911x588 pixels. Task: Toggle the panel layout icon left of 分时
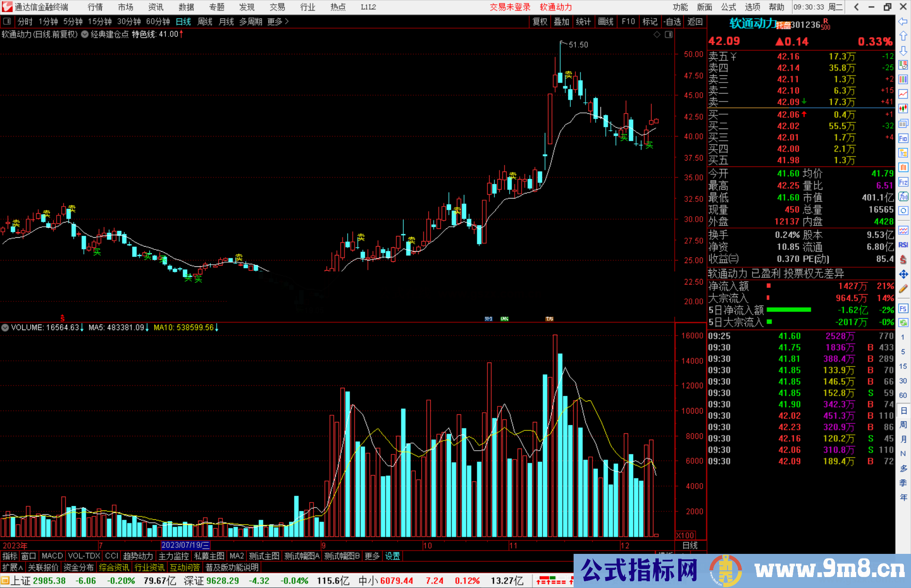pyautogui.click(x=7, y=21)
